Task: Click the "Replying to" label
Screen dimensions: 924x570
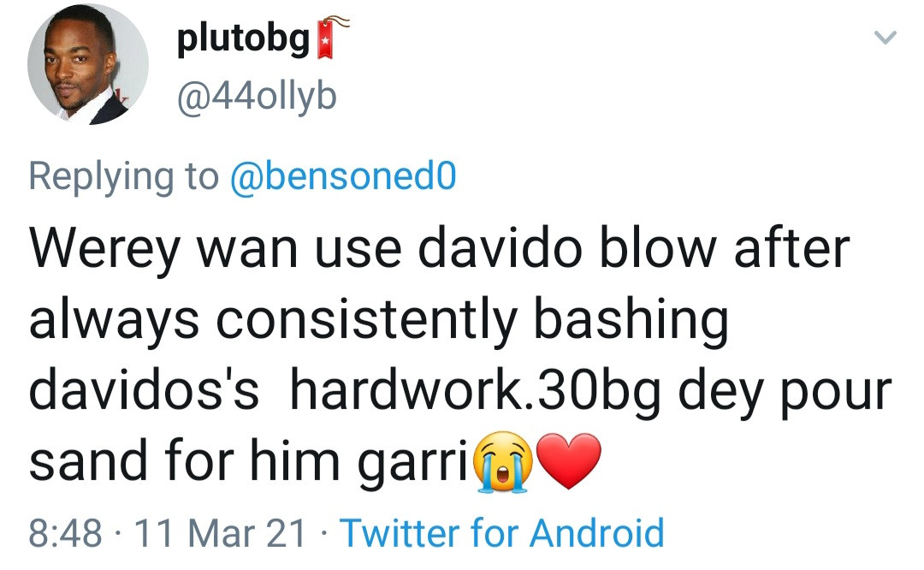Action: tap(123, 176)
